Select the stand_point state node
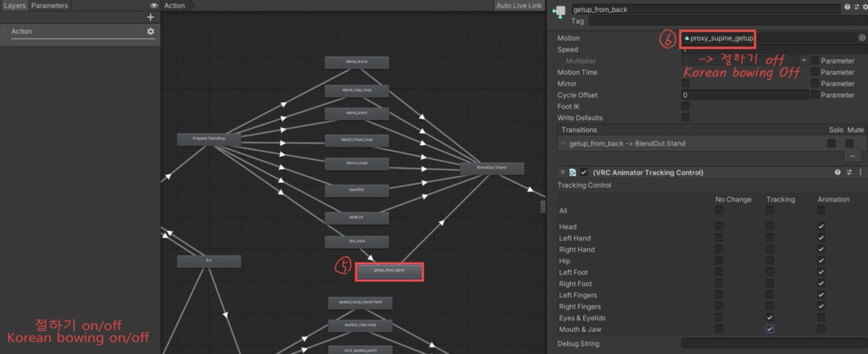The width and height of the screenshot is (868, 354). coord(357,114)
